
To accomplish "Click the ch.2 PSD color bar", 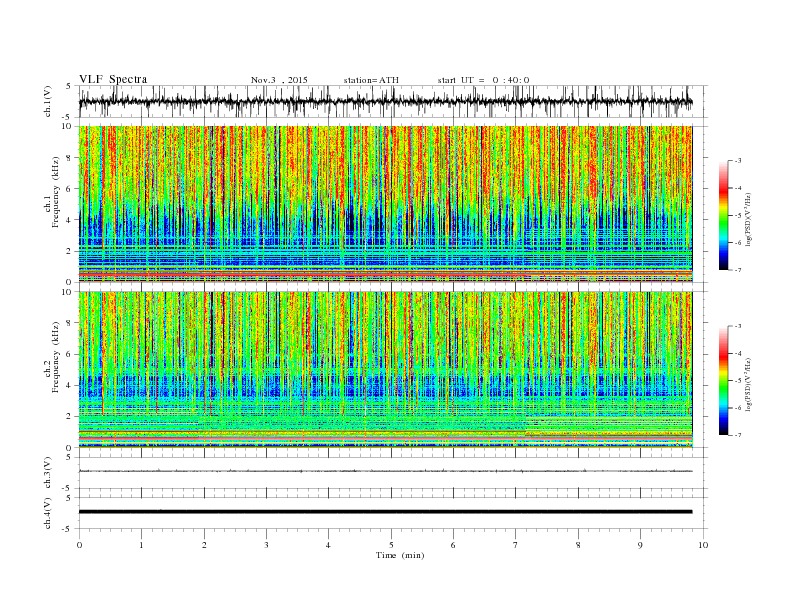I will [x=723, y=380].
